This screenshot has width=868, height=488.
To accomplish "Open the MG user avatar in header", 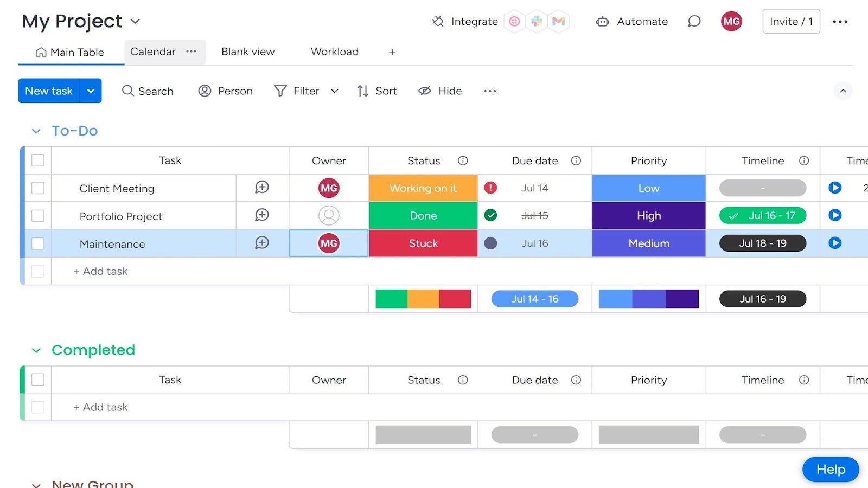I will (731, 22).
